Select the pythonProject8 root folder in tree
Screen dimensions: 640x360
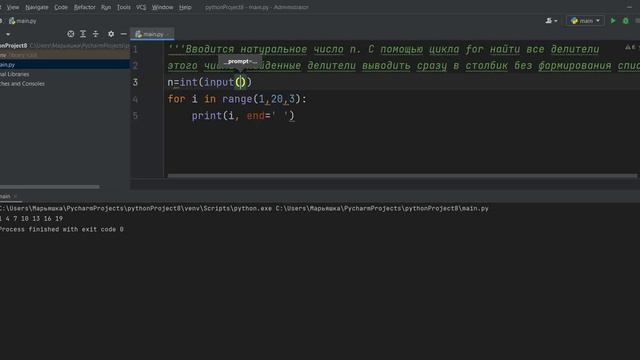[x=65, y=46]
